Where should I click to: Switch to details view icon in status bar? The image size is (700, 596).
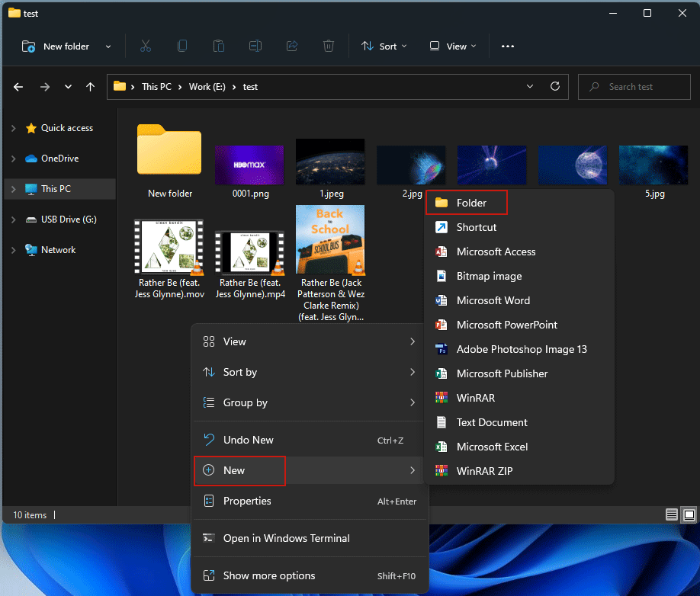click(672, 514)
